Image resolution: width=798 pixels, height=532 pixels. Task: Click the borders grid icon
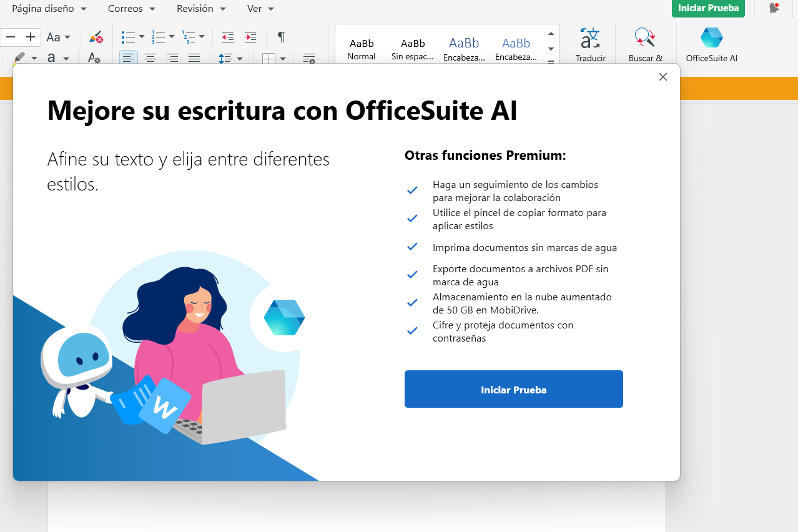pyautogui.click(x=268, y=58)
